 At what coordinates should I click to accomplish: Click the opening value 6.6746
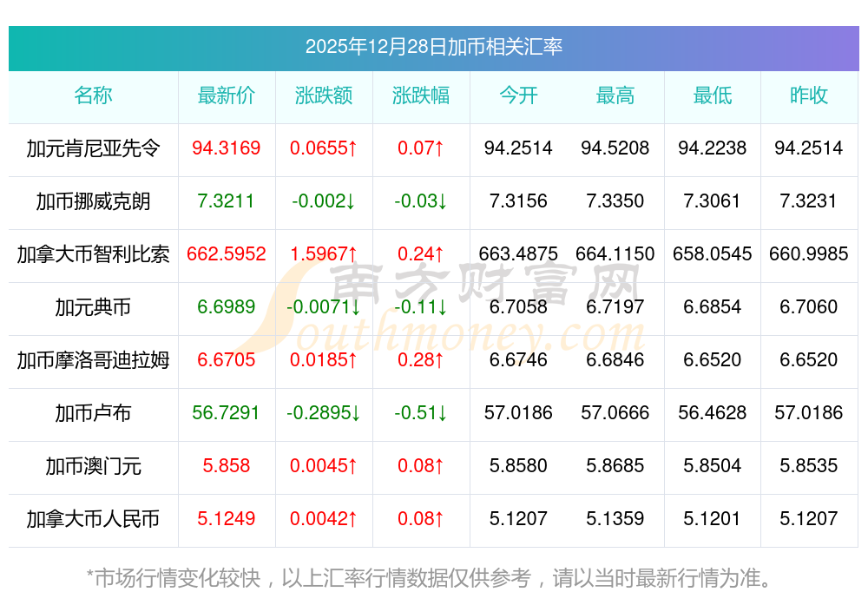(x=518, y=360)
